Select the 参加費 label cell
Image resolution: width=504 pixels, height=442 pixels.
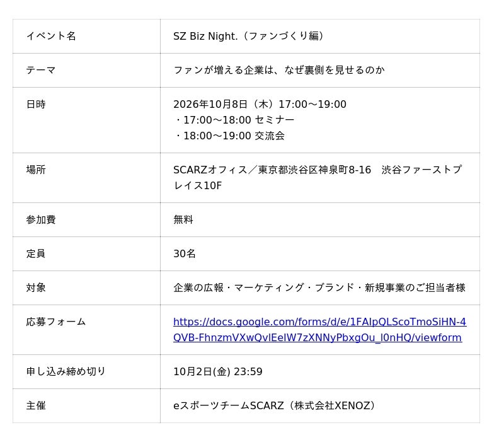pyautogui.click(x=86, y=219)
